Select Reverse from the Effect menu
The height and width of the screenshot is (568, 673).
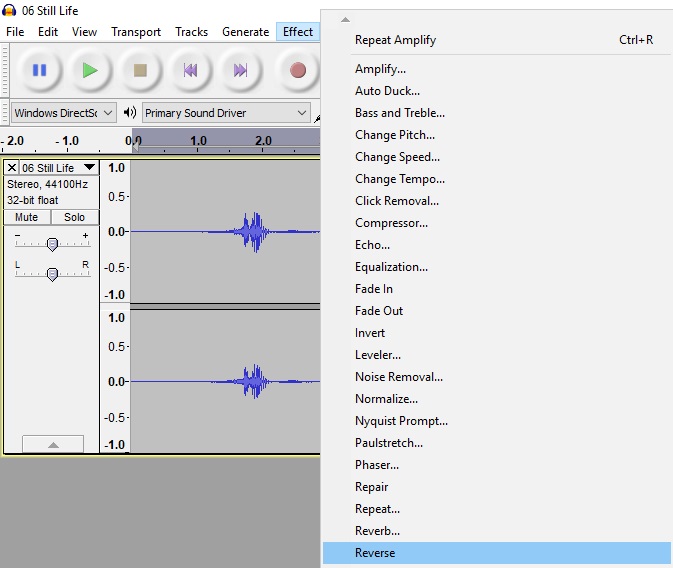point(375,553)
